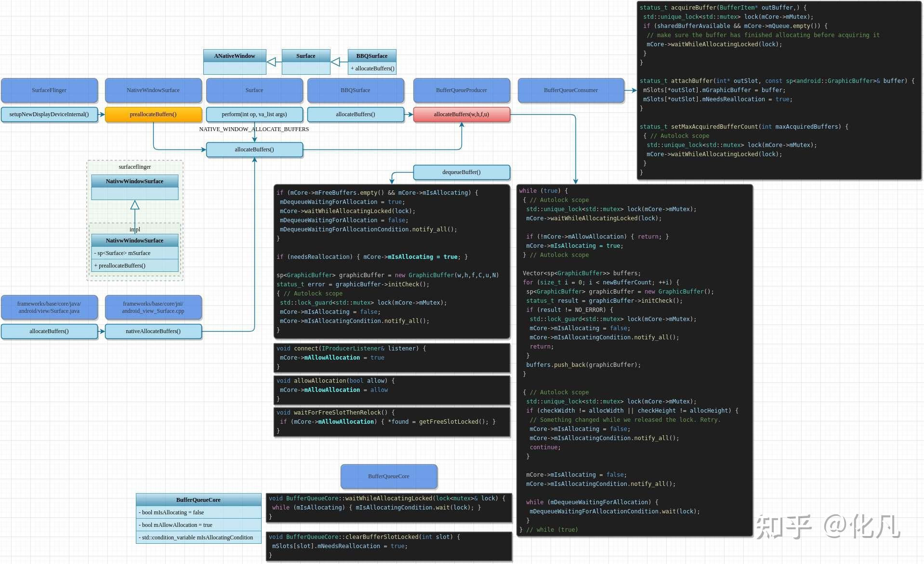The height and width of the screenshot is (564, 924).
Task: Select '+ preallocateBuffers()' method row
Action: pos(135,266)
